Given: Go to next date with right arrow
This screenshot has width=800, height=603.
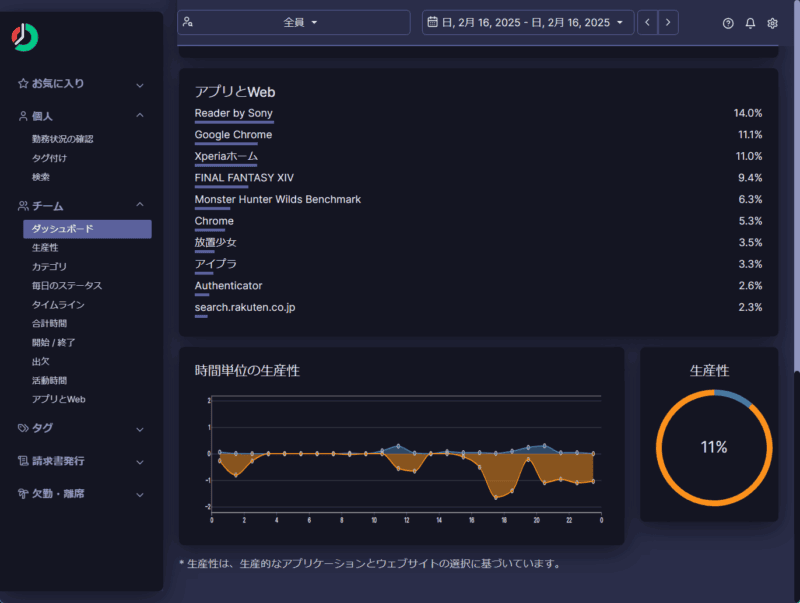Looking at the screenshot, I should tap(668, 22).
